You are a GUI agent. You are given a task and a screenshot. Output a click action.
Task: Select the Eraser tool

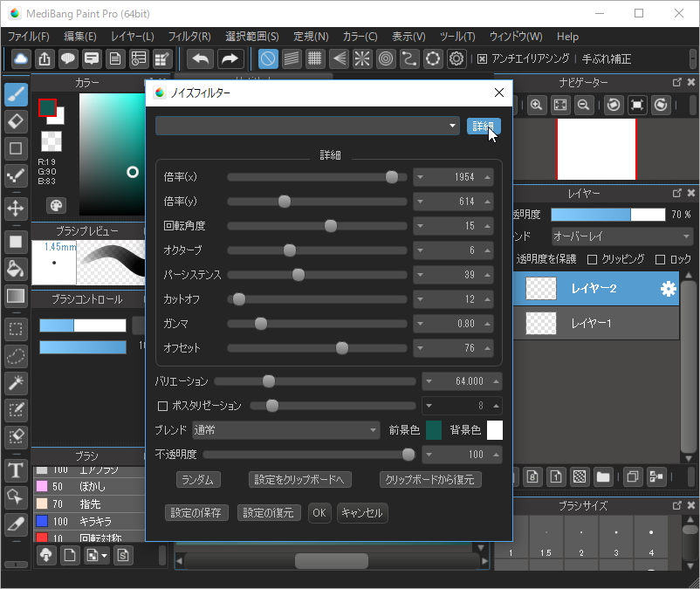click(16, 121)
